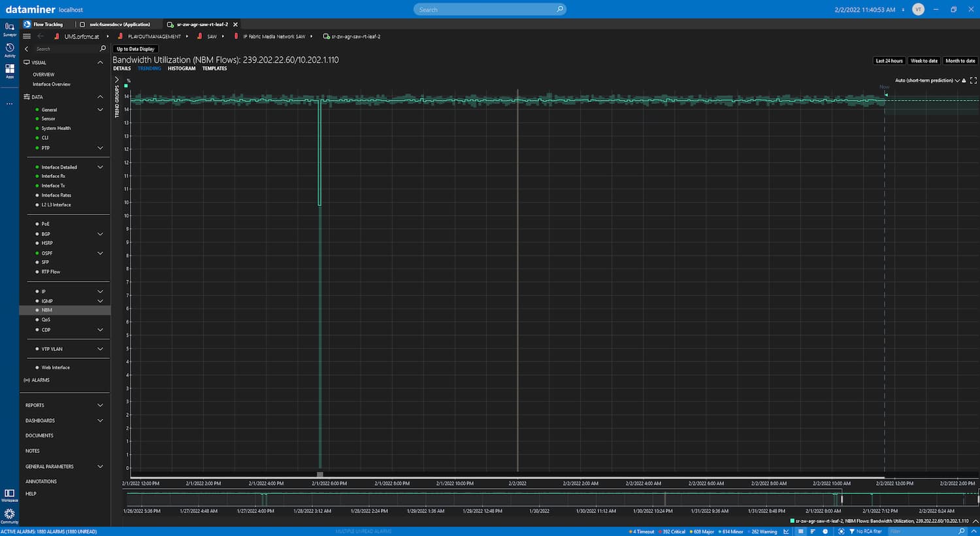Toggle full screen trend graph icon

coord(973,80)
